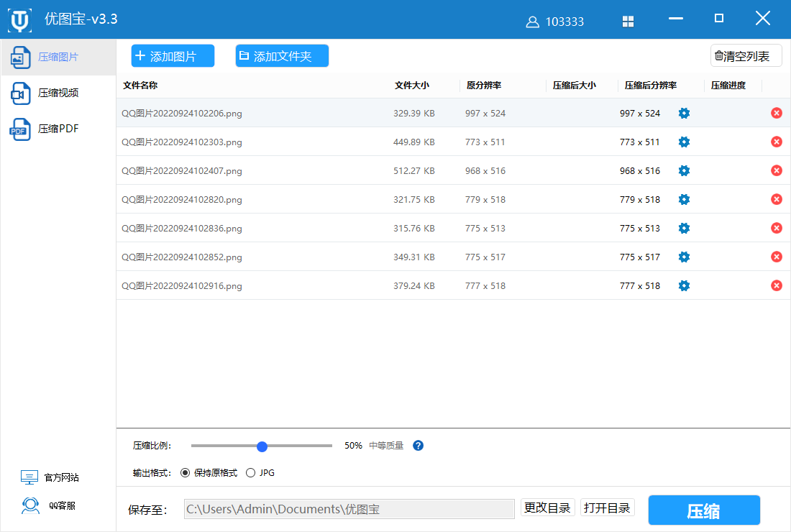Remove QQ图片20220924102206.png with red delete icon
The height and width of the screenshot is (532, 791).
(x=777, y=114)
